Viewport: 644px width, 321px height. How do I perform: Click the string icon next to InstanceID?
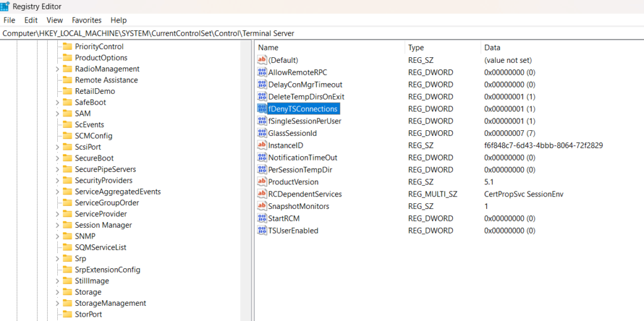tap(262, 145)
